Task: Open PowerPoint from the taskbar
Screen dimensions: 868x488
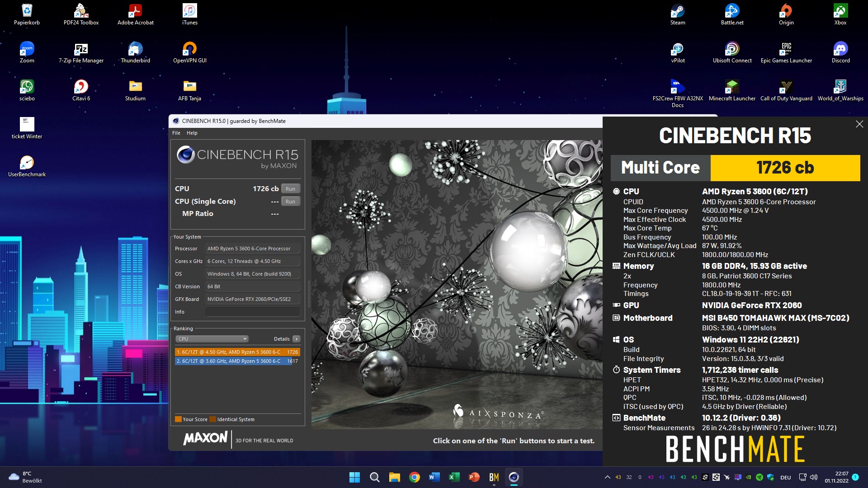Action: 474,477
